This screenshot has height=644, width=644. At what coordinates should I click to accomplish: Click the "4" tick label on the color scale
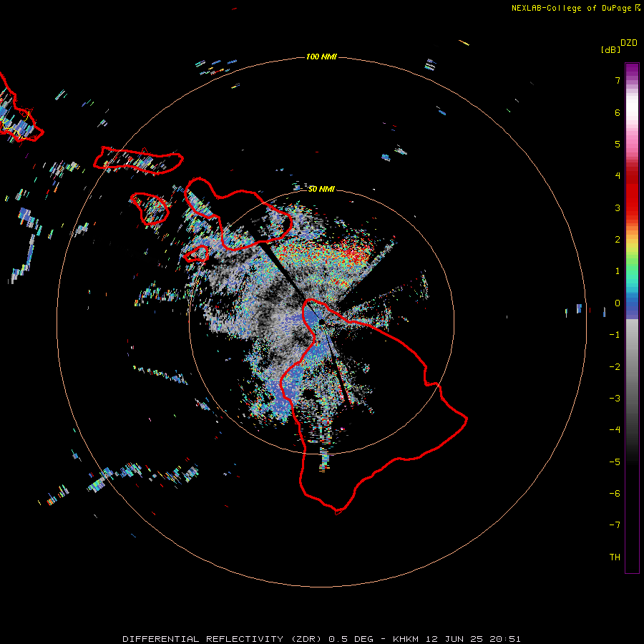click(x=618, y=176)
